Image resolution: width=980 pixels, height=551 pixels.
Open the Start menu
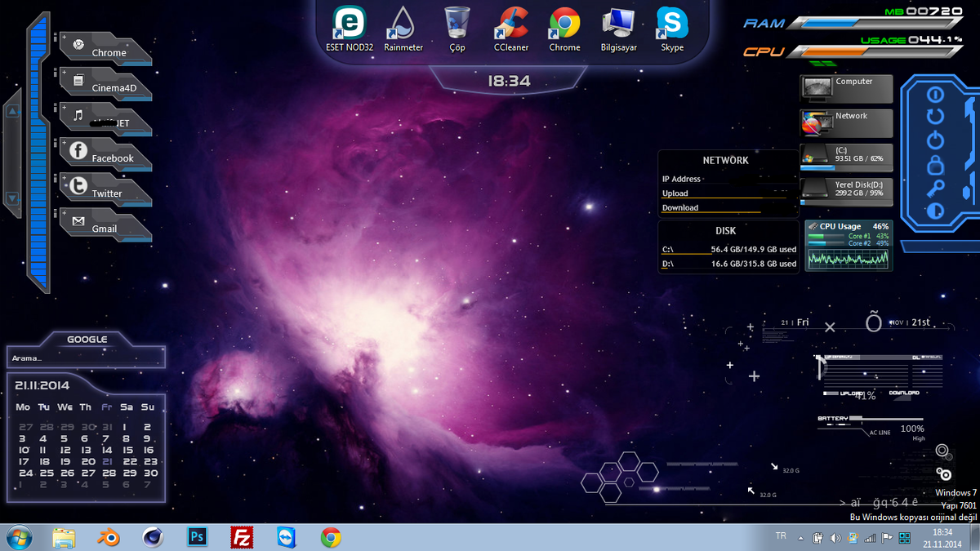pos(18,538)
